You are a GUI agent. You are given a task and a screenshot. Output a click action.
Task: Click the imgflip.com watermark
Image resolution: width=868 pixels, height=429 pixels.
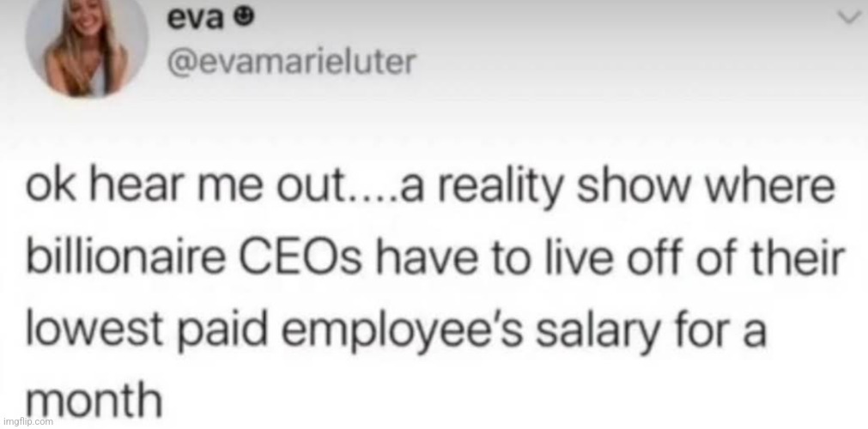(x=29, y=422)
